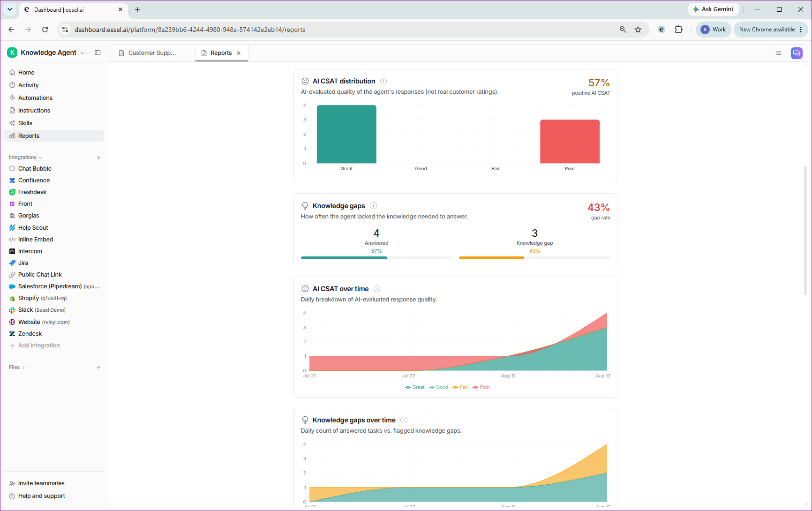Toggle the Fair series in chart legend
812x511 pixels.
[460, 387]
